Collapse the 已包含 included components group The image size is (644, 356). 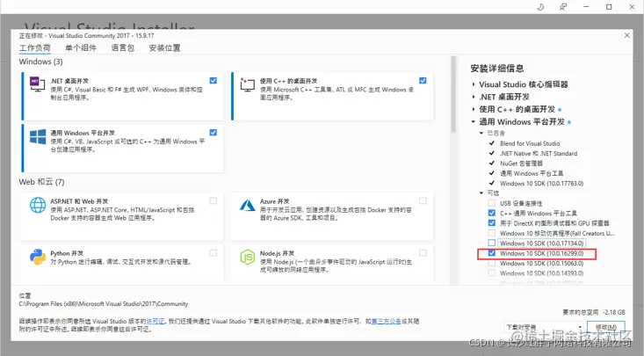click(481, 133)
